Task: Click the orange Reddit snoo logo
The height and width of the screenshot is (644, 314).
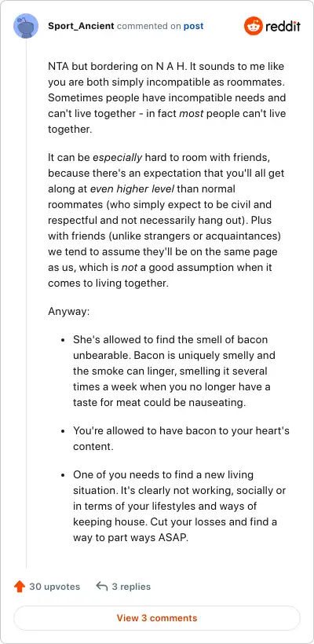Action: pyautogui.click(x=254, y=26)
